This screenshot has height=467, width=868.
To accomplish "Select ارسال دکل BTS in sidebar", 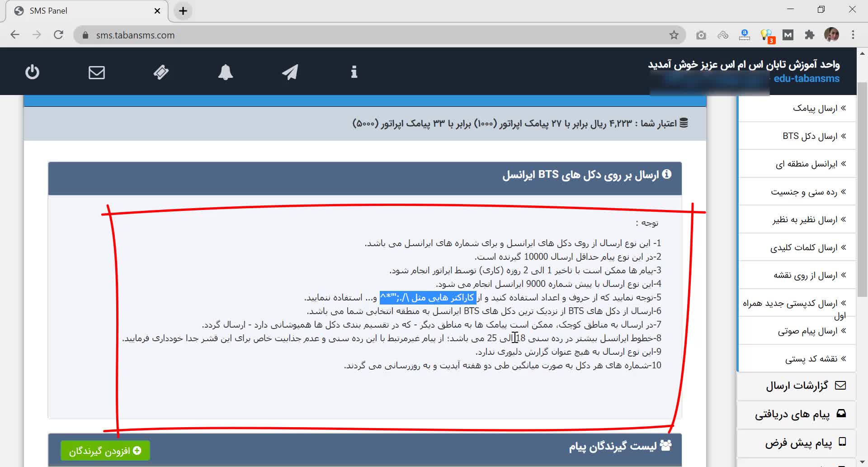I will [x=810, y=136].
